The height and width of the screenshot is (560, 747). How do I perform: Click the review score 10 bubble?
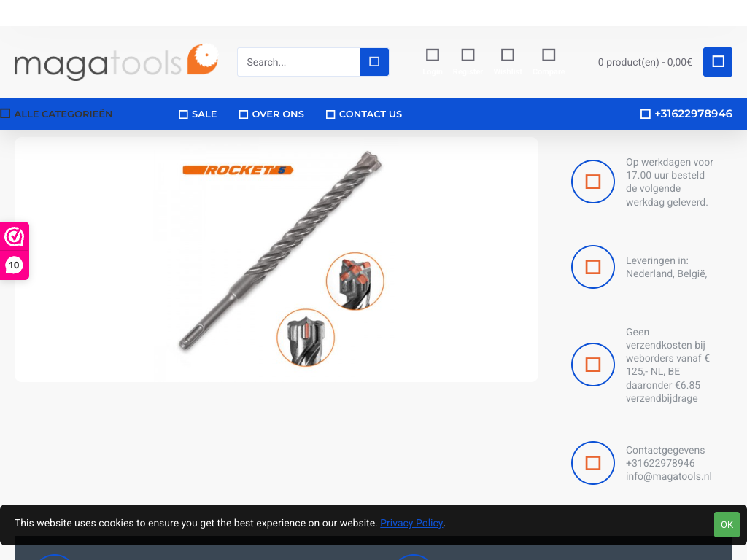(x=15, y=265)
